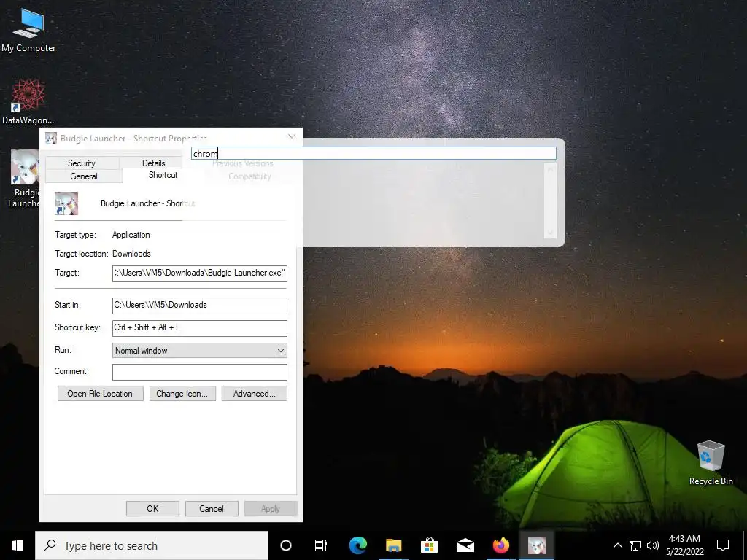Click the Budgie Launcher icon in Shortcut tab
Image resolution: width=747 pixels, height=560 pixels.
66,203
